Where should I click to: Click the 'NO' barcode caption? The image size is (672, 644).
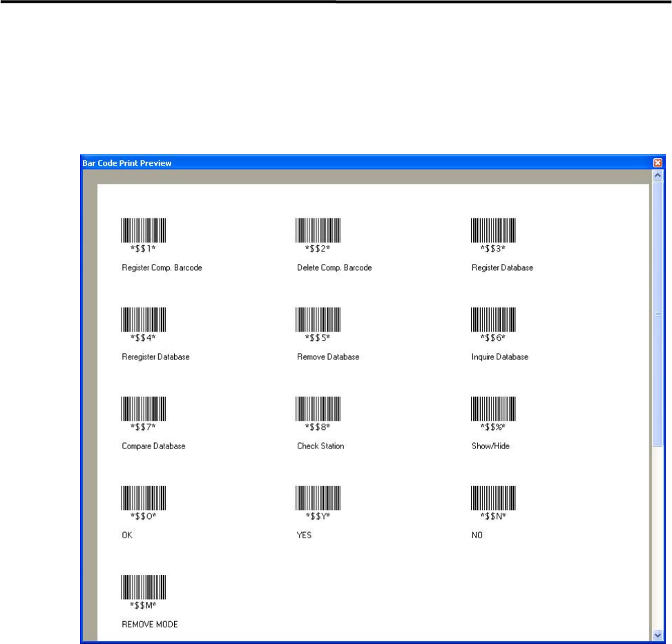tap(477, 535)
